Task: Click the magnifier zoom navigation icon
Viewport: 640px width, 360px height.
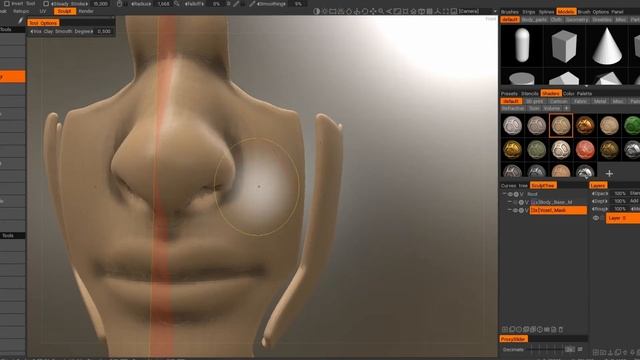Action: click(381, 11)
